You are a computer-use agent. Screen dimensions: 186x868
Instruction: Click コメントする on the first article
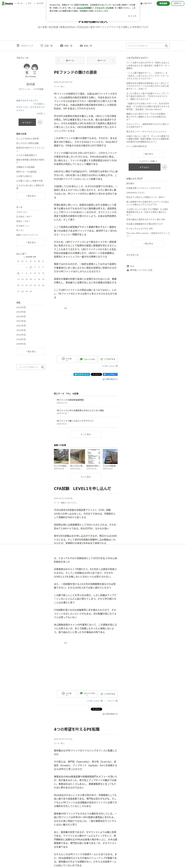(x=87, y=359)
